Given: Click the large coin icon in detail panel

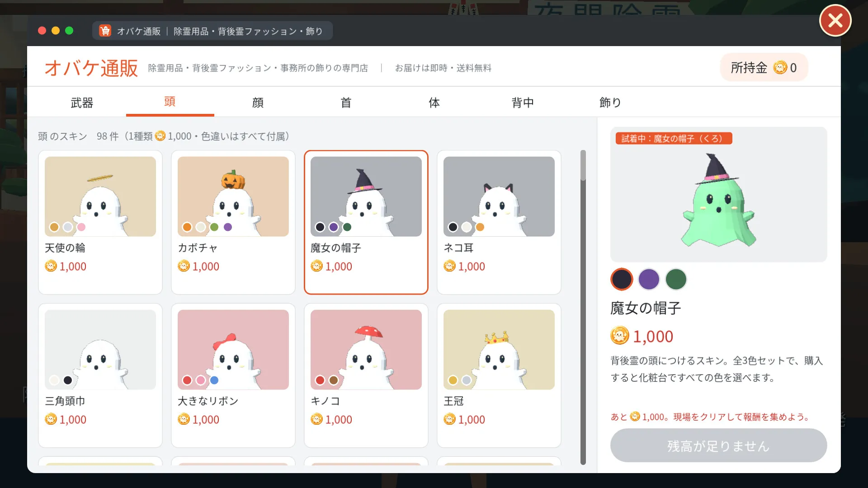Looking at the screenshot, I should coord(620,336).
